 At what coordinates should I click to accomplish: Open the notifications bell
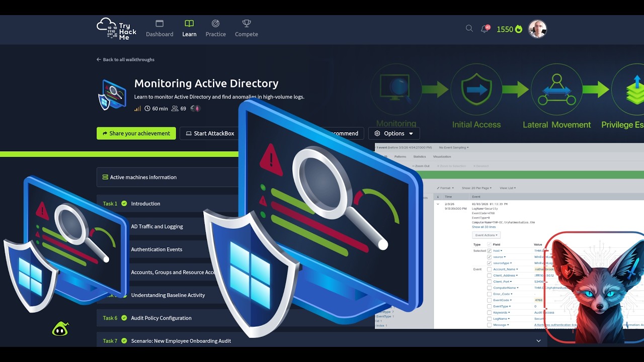[x=485, y=29]
